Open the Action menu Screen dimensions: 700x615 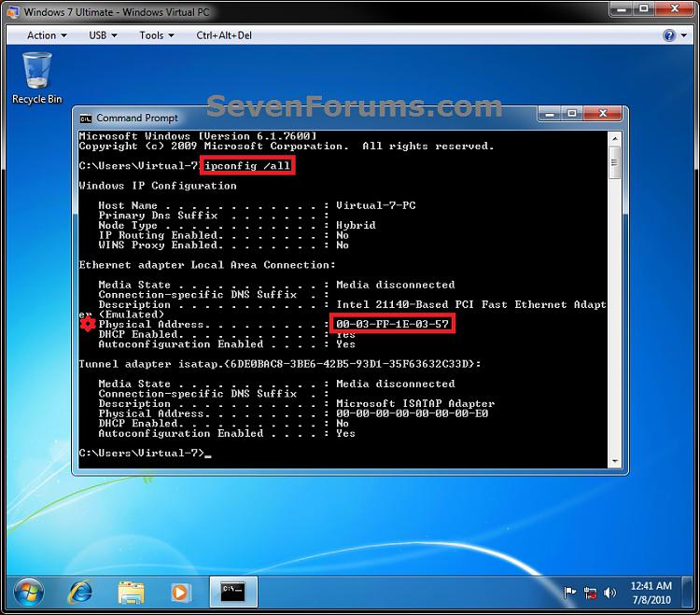[x=47, y=35]
